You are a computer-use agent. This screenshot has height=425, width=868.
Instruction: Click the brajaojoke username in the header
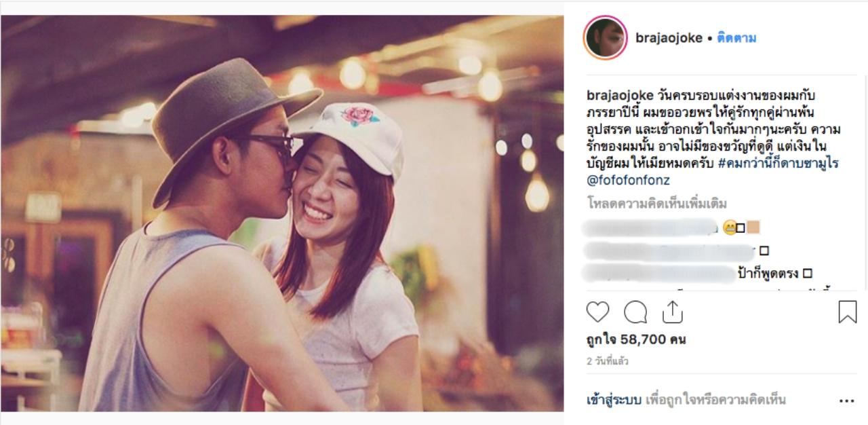669,38
